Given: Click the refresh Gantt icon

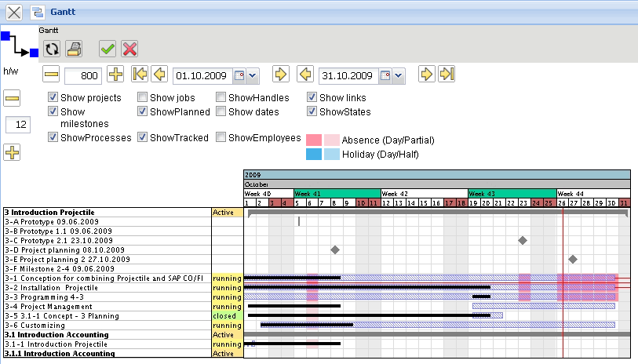Looking at the screenshot, I should tap(53, 49).
